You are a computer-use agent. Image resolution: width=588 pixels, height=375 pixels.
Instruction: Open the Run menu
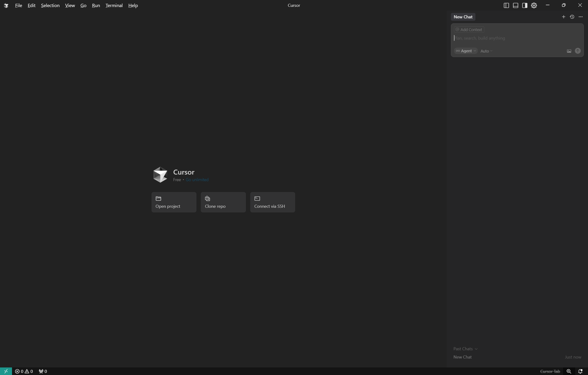tap(96, 5)
